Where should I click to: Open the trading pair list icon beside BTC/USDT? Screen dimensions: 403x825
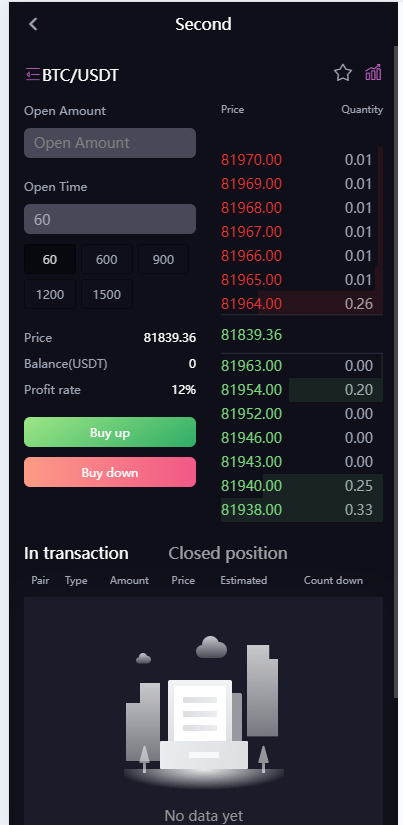coord(33,74)
